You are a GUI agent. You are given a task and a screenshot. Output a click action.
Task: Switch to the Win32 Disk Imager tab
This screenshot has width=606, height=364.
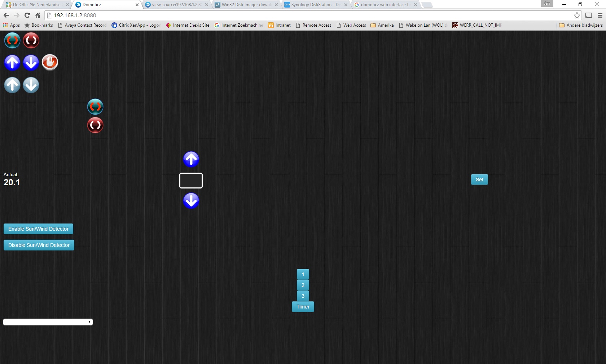[245, 5]
